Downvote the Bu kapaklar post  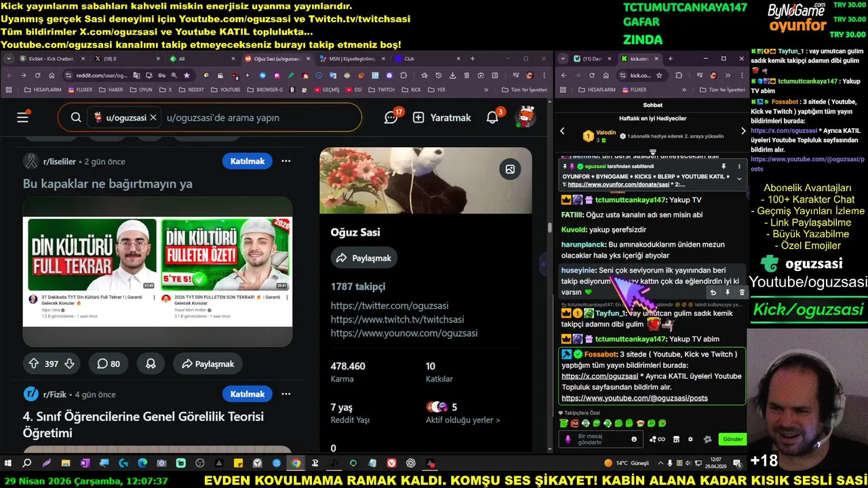click(x=69, y=364)
